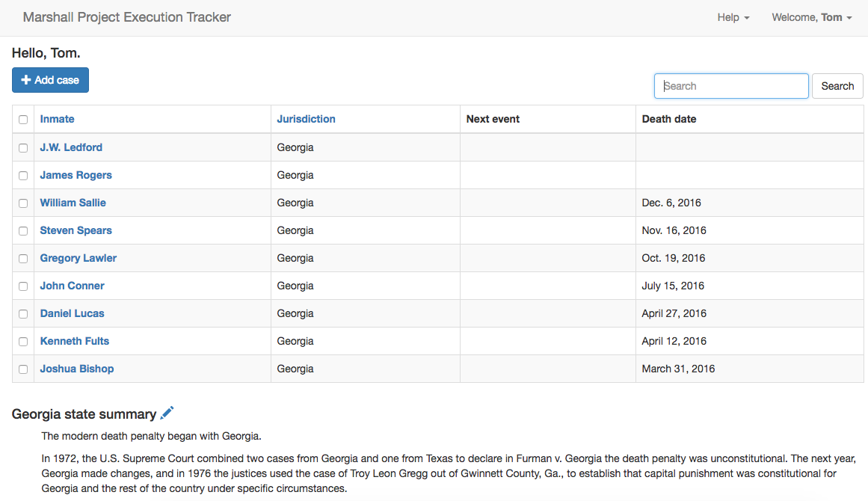This screenshot has height=501, width=868.
Task: Toggle checkbox next to Joshua Bishop
Action: (23, 369)
